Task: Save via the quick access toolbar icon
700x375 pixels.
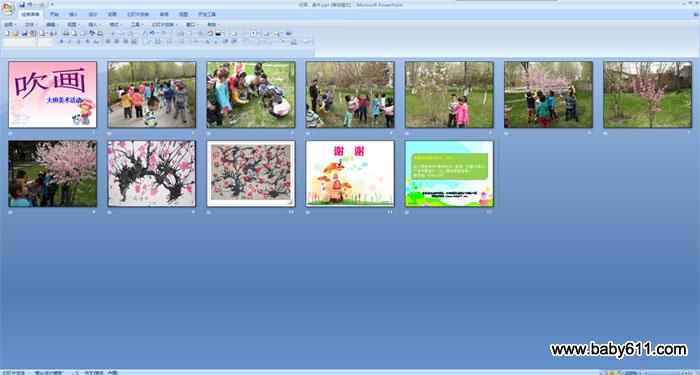Action: 22,4
